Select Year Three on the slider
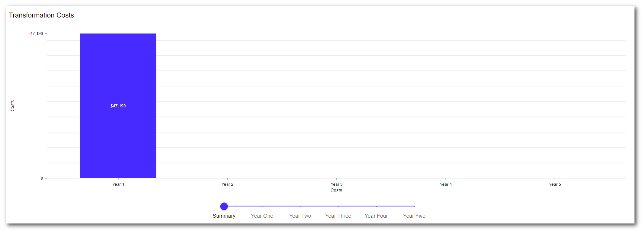This screenshot has height=233, width=644. pyautogui.click(x=338, y=216)
